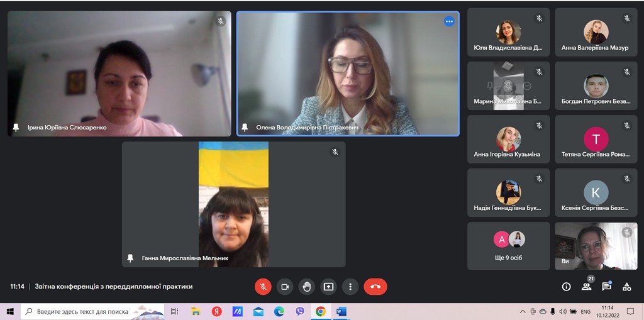This screenshot has height=320, width=644.
Task: Start screen presentation button
Action: point(328,287)
